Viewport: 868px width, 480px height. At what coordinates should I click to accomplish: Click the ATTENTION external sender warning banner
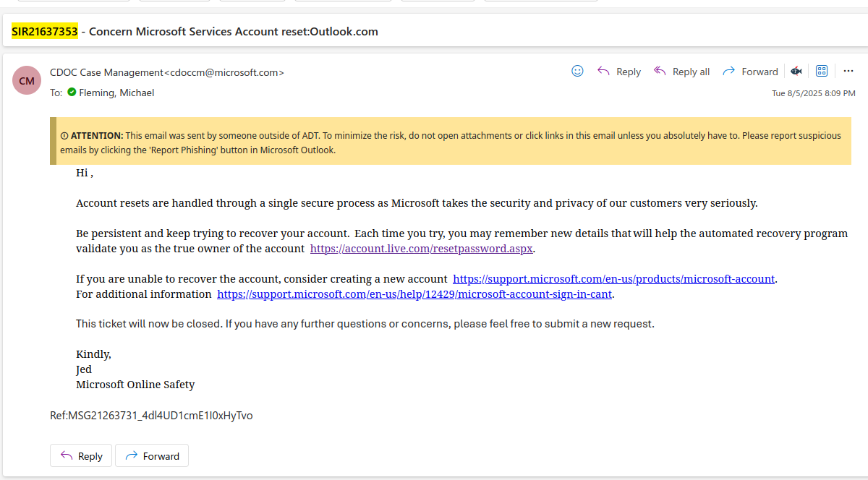point(451,141)
